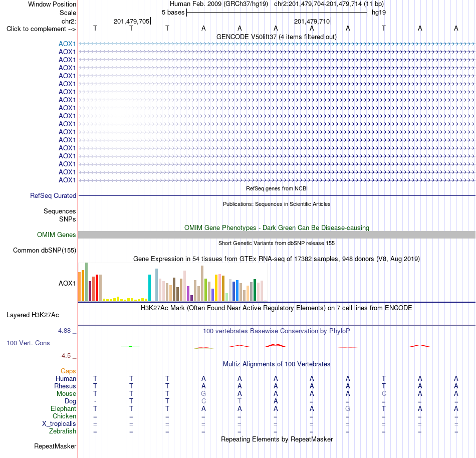Click the chr2: ruler label
The height and width of the screenshot is (458, 476).
69,21
